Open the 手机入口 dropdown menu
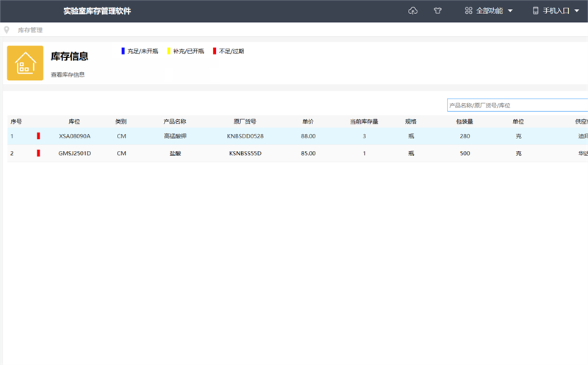The image size is (588, 365). point(556,11)
